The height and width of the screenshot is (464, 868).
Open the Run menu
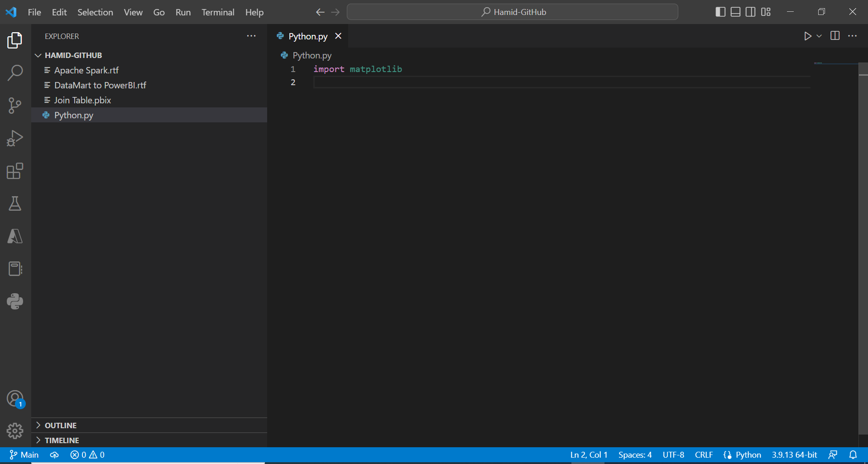183,12
